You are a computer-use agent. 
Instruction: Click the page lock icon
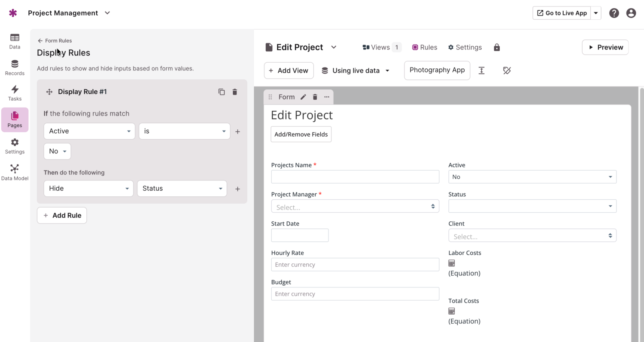pos(497,47)
